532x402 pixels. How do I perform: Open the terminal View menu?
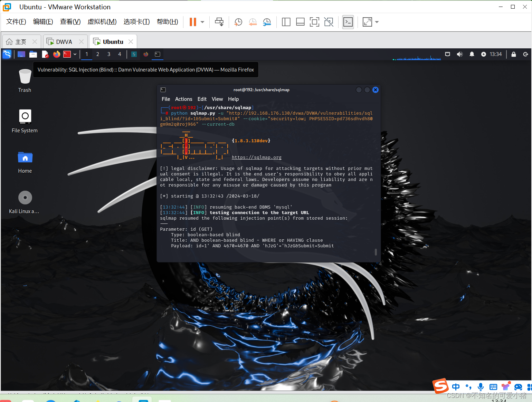click(217, 99)
